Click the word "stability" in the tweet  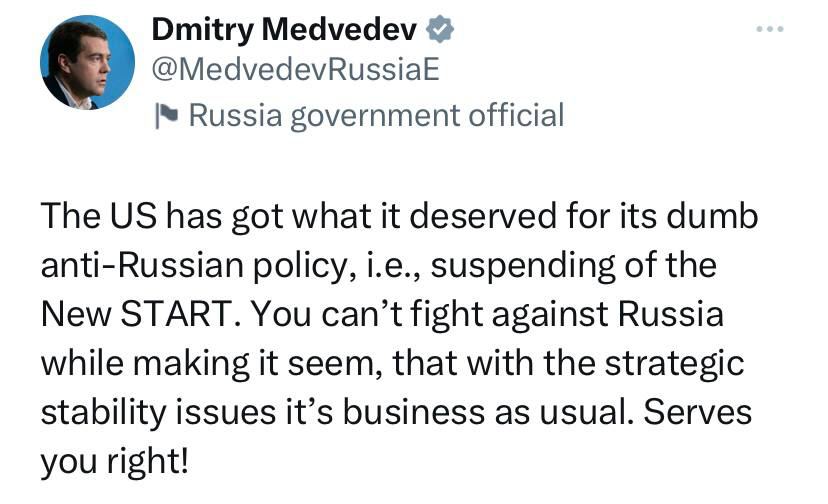coord(104,413)
